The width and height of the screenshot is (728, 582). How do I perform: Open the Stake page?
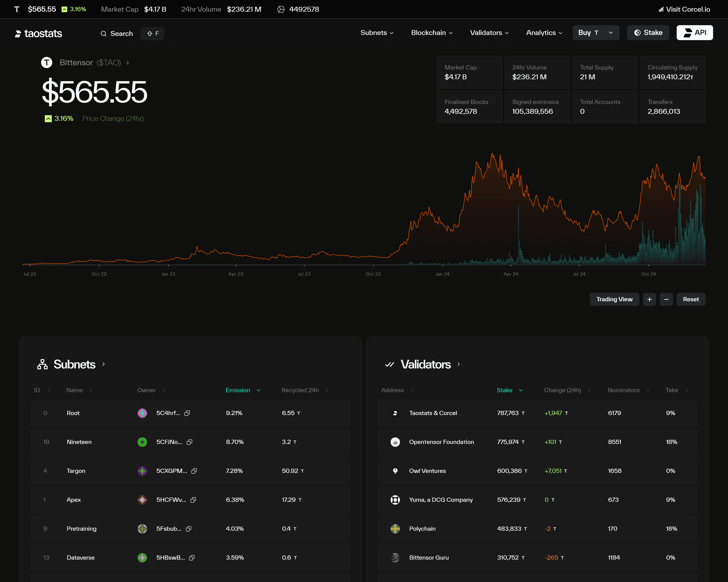tap(648, 33)
